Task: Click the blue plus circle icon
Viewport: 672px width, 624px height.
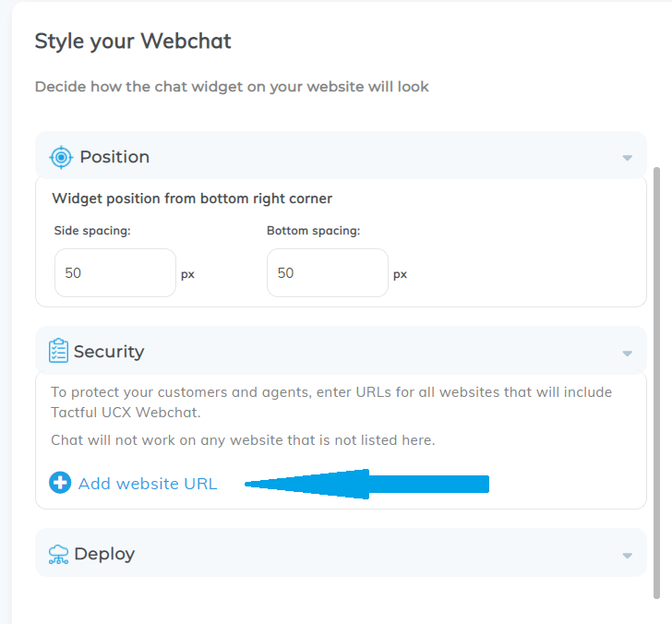Action: (60, 483)
